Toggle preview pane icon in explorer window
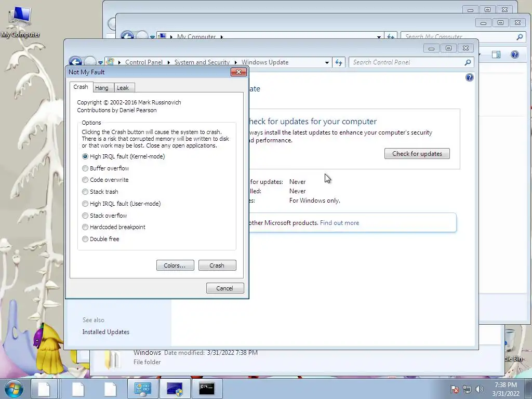Viewport: 532px width, 399px height. click(496, 55)
